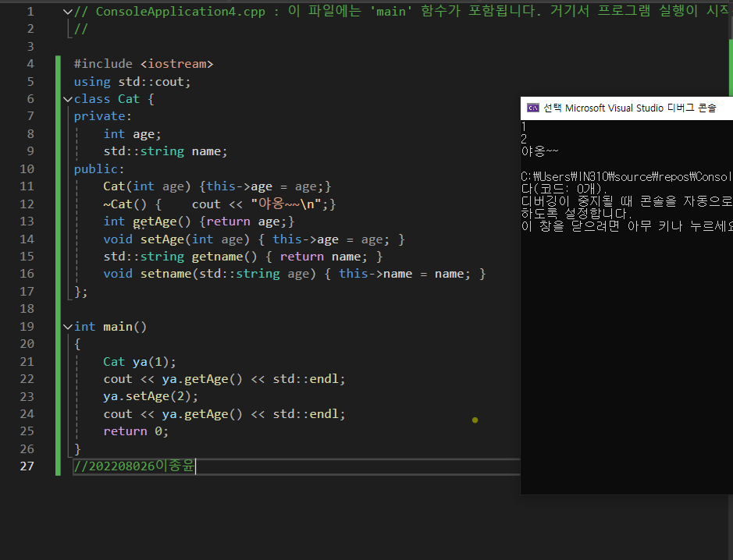Click the 'int age;' declaration
The width and height of the screenshot is (733, 560).
pos(132,134)
